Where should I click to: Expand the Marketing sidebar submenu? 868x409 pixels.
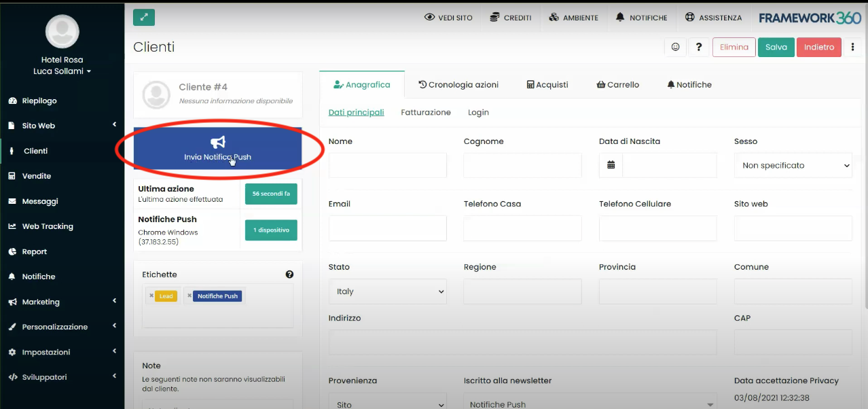pos(61,302)
